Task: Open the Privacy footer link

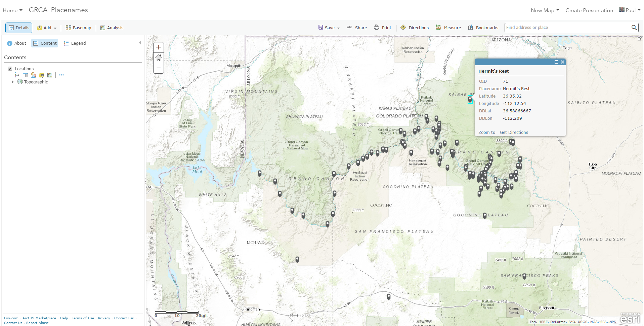Action: [x=104, y=318]
